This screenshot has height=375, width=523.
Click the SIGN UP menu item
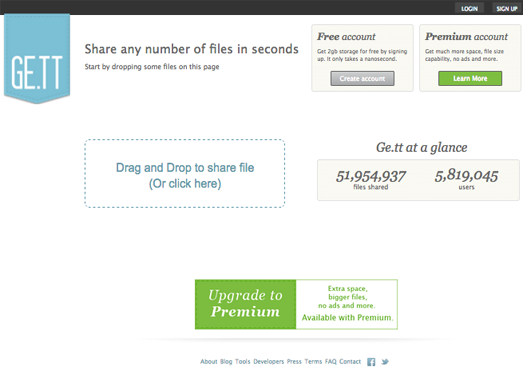pos(507,9)
